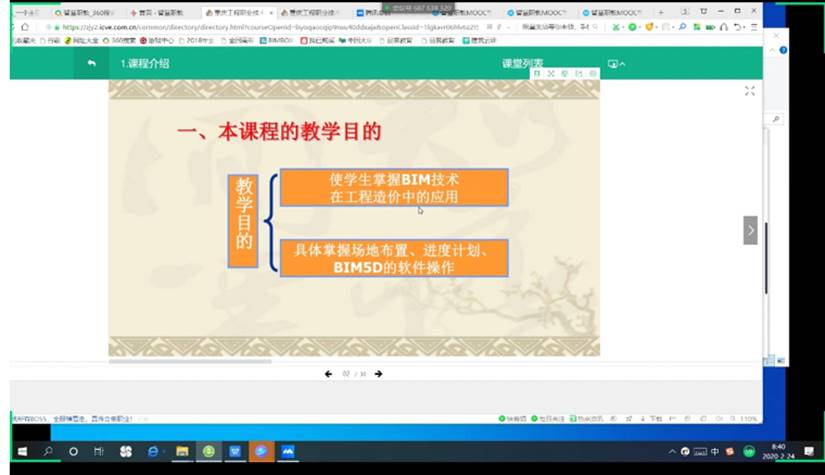Toggle fullscreen using the expand arrows icon

click(x=750, y=91)
